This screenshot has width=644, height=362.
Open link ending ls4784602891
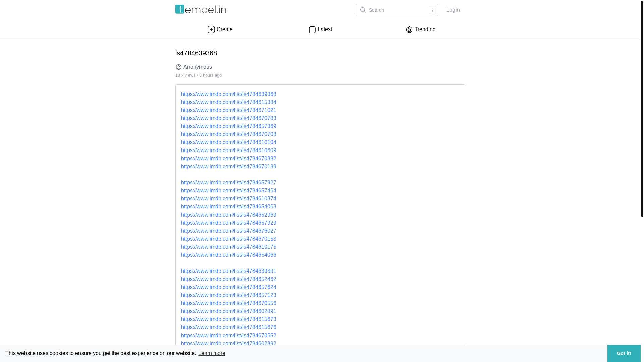pyautogui.click(x=229, y=311)
